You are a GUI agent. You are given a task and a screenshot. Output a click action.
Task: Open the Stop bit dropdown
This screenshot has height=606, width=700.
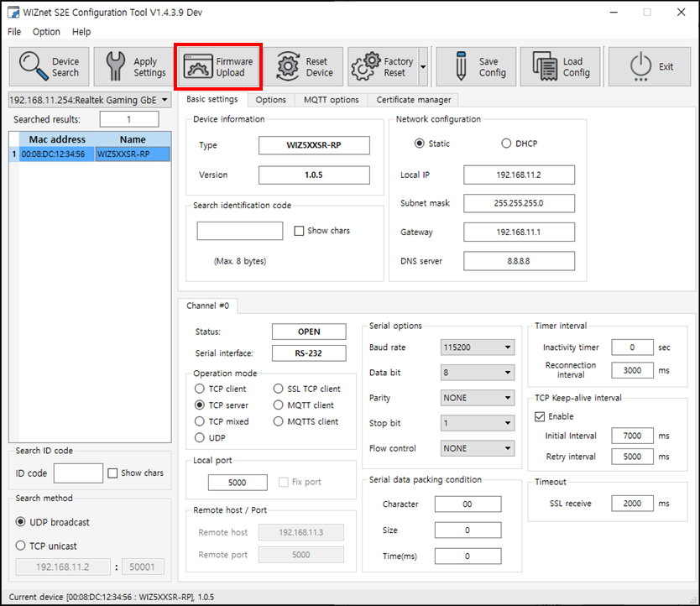pyautogui.click(x=478, y=423)
